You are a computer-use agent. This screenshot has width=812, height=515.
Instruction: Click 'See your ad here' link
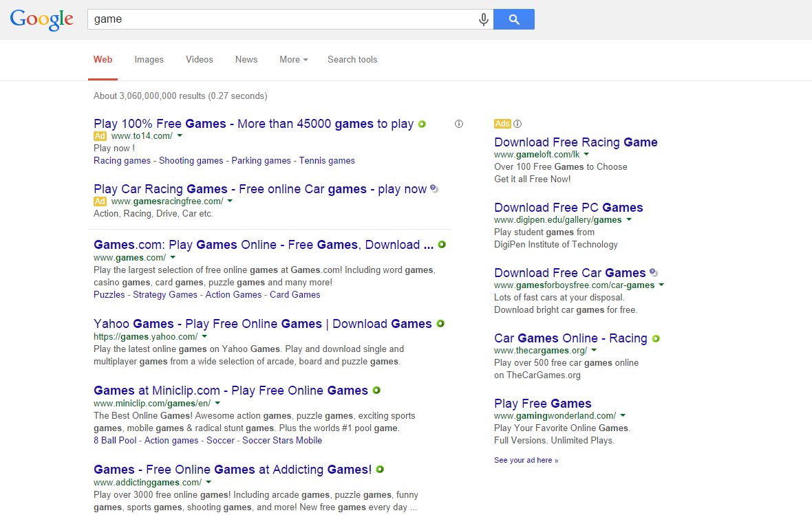coord(526,460)
